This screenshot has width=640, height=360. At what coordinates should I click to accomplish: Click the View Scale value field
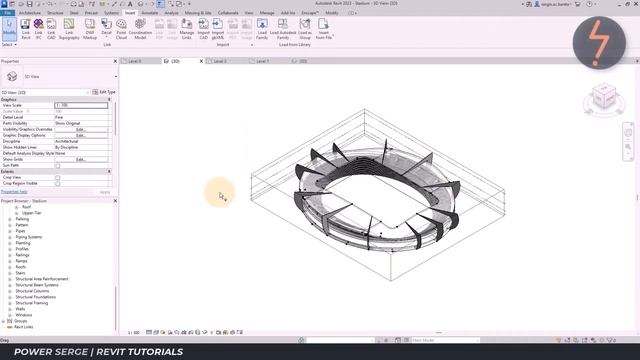coord(81,105)
